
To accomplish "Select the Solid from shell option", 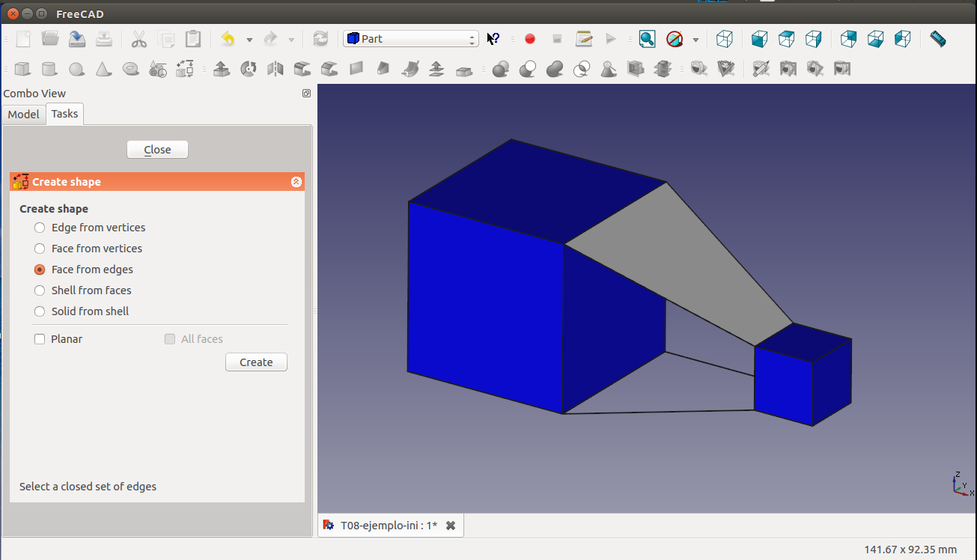I will coord(40,311).
